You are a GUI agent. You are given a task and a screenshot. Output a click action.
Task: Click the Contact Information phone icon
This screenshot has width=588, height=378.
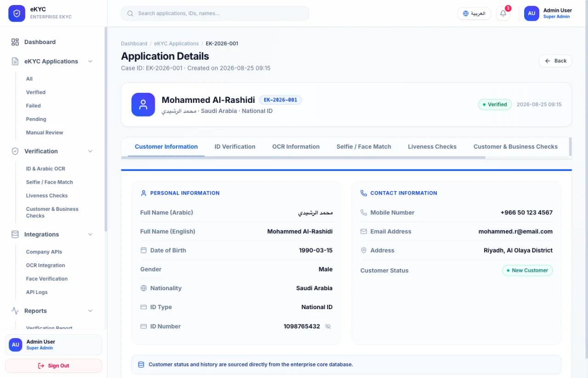click(364, 193)
